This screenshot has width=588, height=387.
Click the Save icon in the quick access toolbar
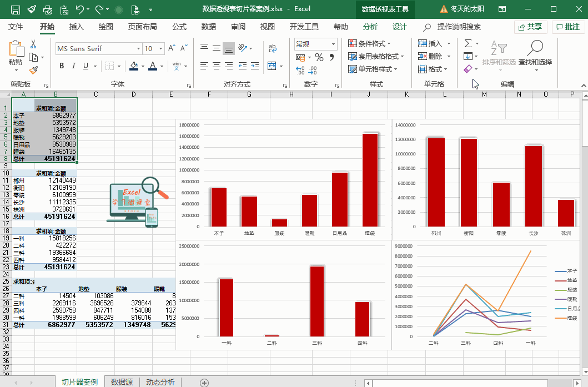(x=16, y=9)
